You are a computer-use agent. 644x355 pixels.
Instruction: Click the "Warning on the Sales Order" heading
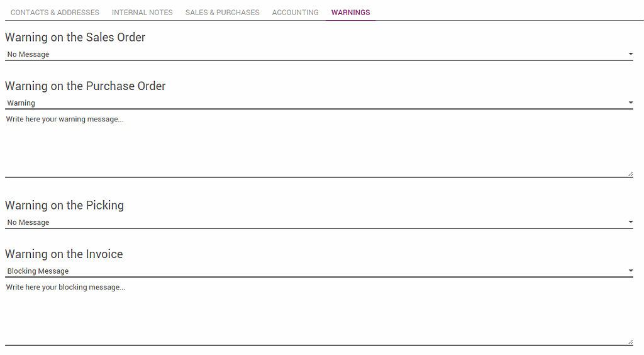pos(75,37)
